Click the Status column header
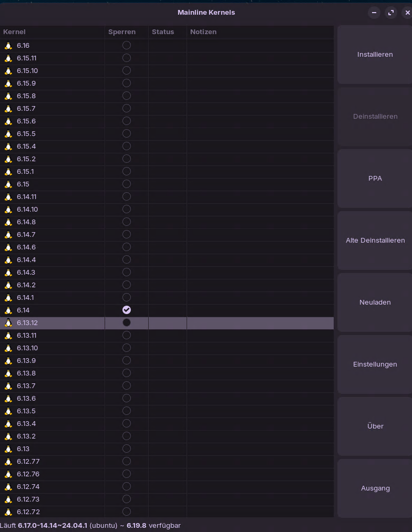Screen dimensions: 412x532 pyautogui.click(x=167, y=32)
